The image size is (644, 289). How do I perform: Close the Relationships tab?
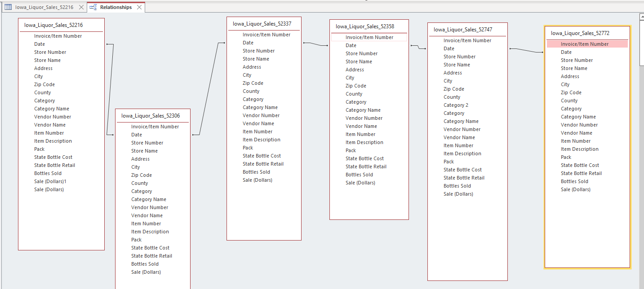(139, 8)
